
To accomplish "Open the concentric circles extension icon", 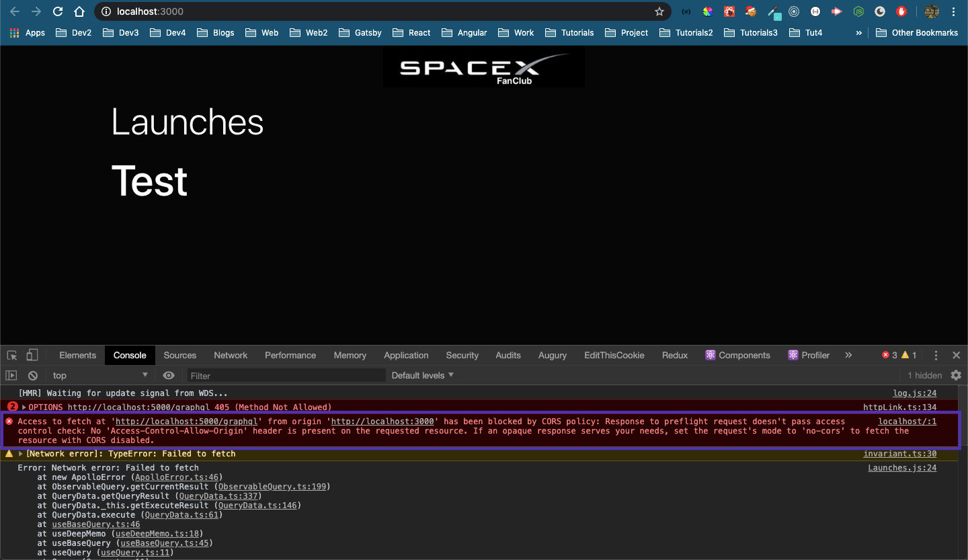I will 794,11.
